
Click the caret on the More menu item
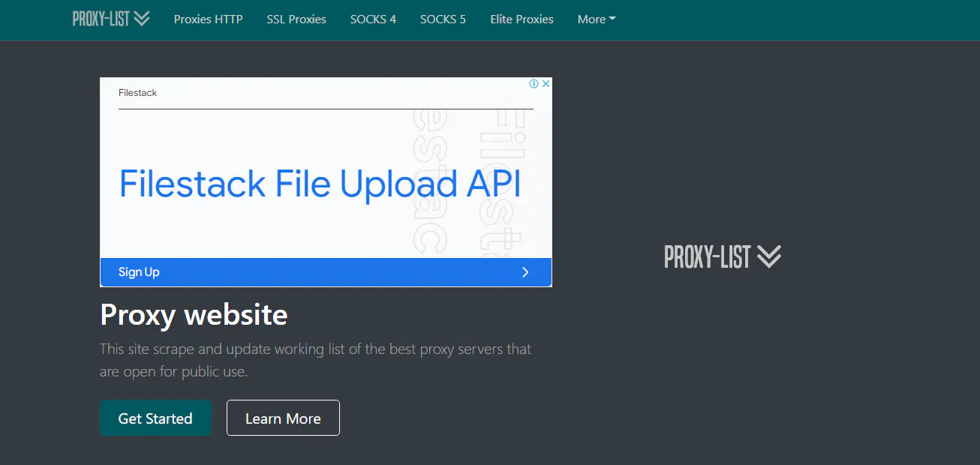click(x=612, y=19)
